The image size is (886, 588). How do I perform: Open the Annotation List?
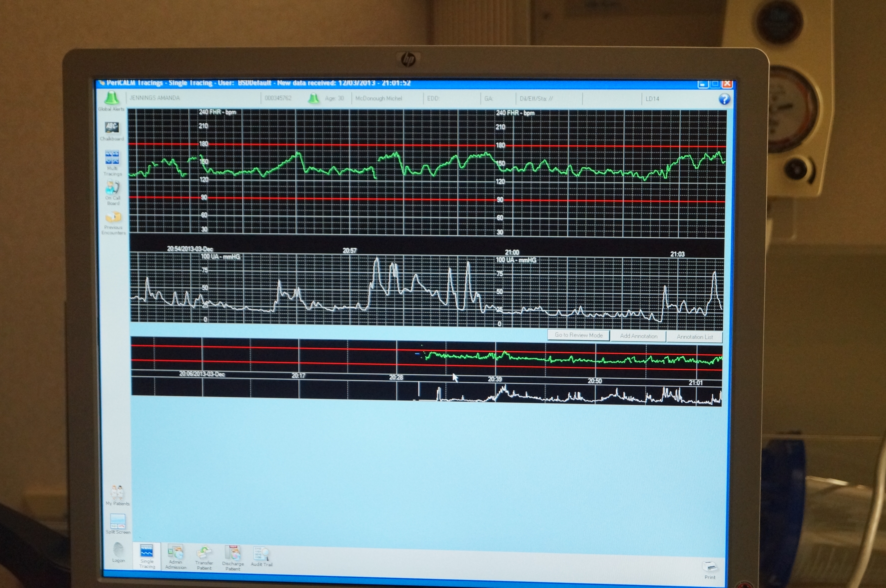click(x=694, y=337)
